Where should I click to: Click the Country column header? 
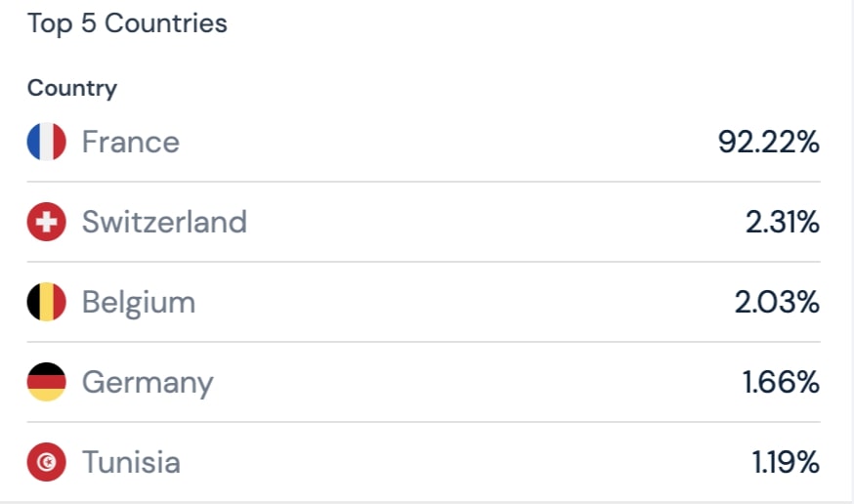tap(71, 88)
